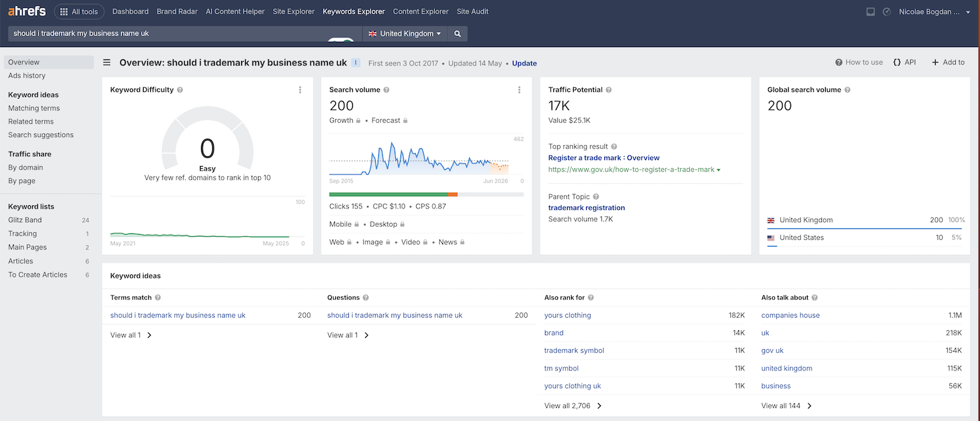Open Keyword Difficulty help icon
980x421 pixels.
180,90
